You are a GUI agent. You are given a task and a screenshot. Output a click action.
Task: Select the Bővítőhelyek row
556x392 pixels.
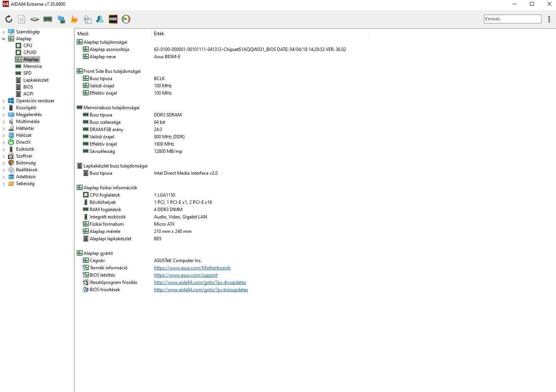[221, 202]
